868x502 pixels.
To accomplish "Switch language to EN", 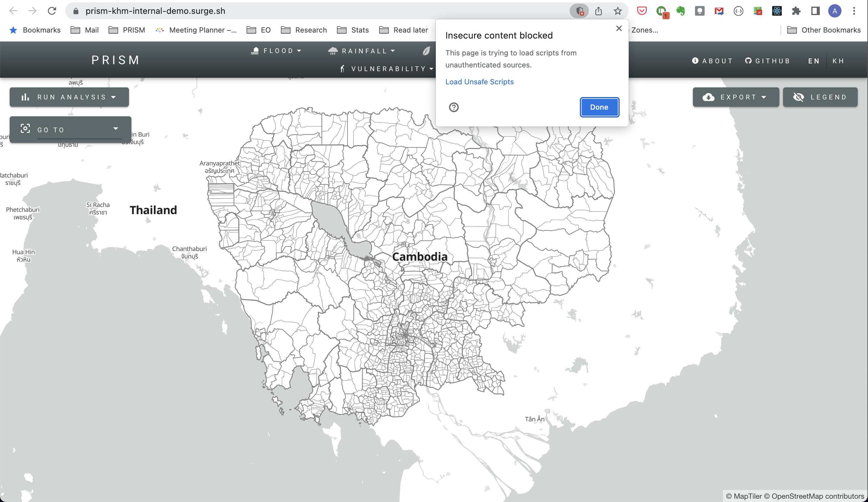I will click(813, 61).
